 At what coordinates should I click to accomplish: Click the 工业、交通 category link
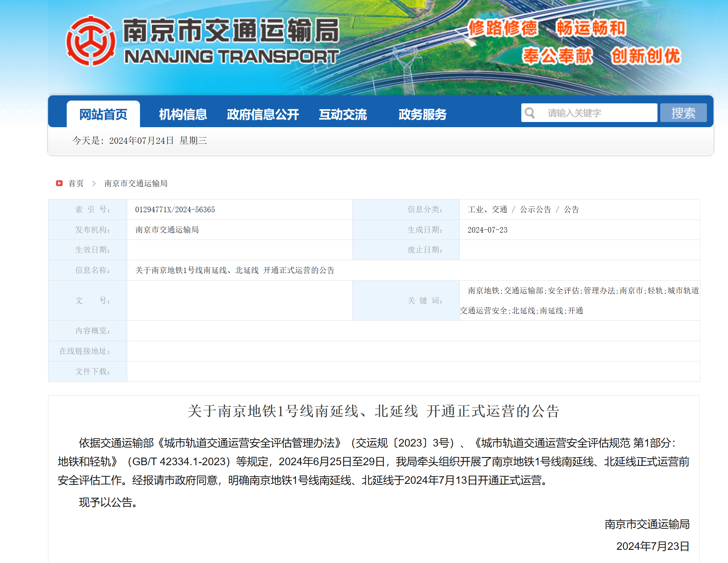487,209
